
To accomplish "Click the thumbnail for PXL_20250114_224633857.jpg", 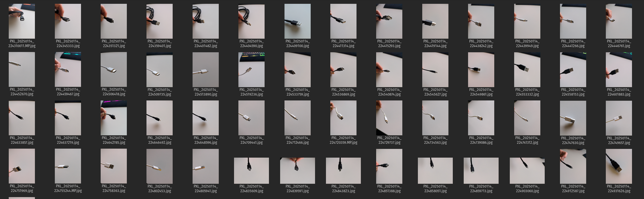I will pyautogui.click(x=22, y=118).
